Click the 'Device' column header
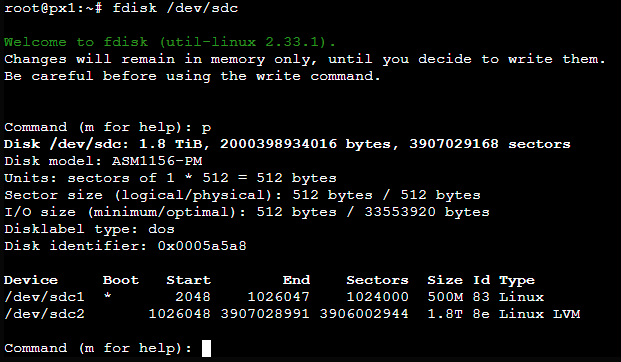621x362 pixels. [31, 280]
